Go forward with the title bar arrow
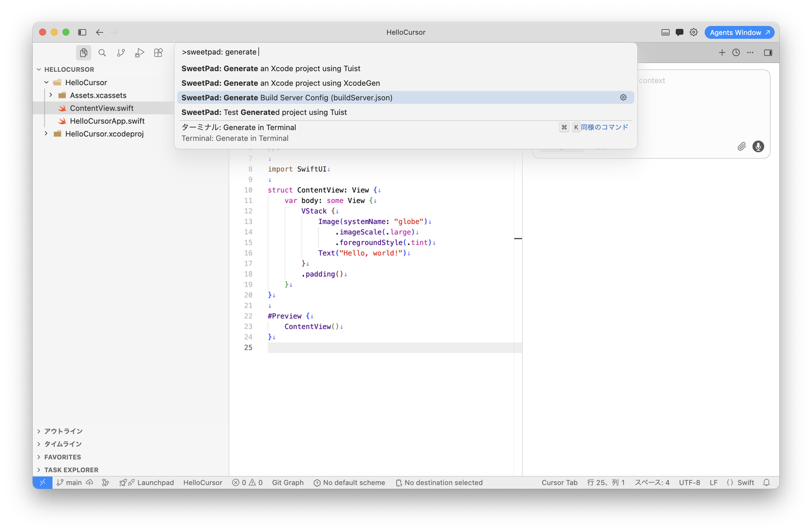 114,33
